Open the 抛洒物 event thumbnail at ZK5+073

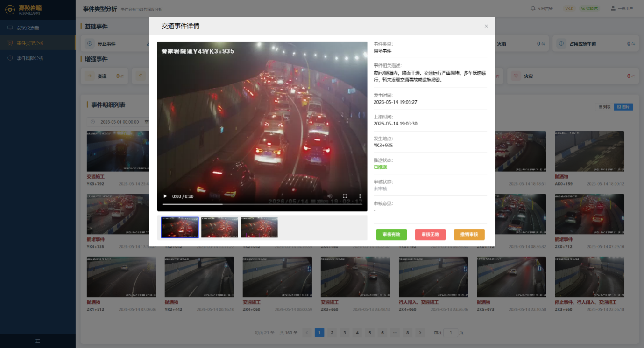coord(511,277)
